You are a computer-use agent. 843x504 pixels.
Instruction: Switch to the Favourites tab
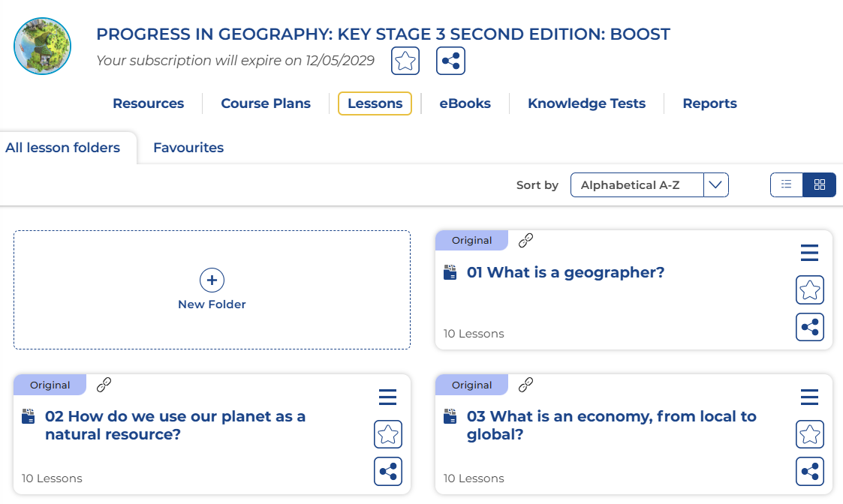tap(188, 148)
